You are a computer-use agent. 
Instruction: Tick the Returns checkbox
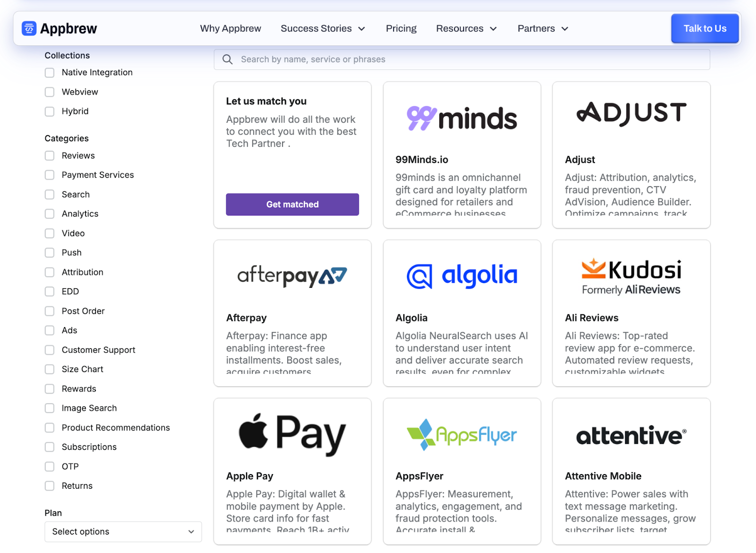50,486
